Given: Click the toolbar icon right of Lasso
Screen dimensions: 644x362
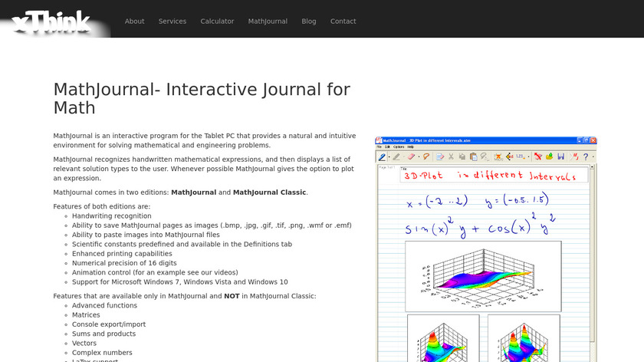Looking at the screenshot, I should pyautogui.click(x=440, y=156).
